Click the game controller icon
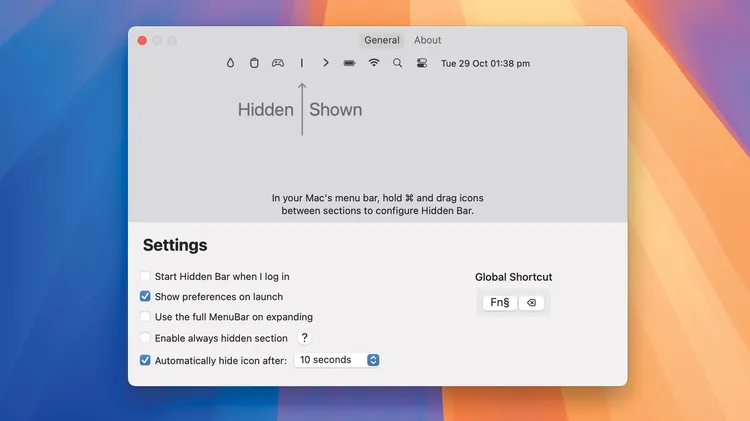 click(x=278, y=63)
